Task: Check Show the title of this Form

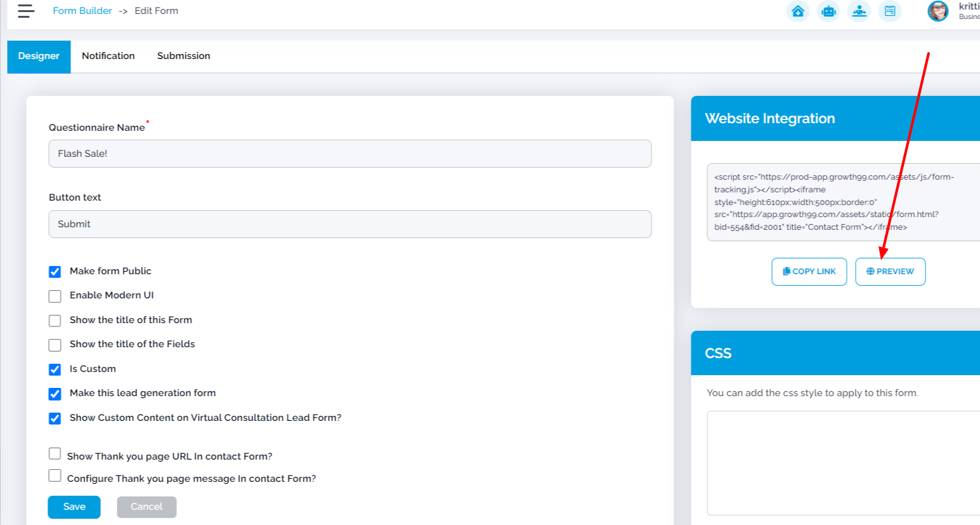Action: [x=55, y=321]
